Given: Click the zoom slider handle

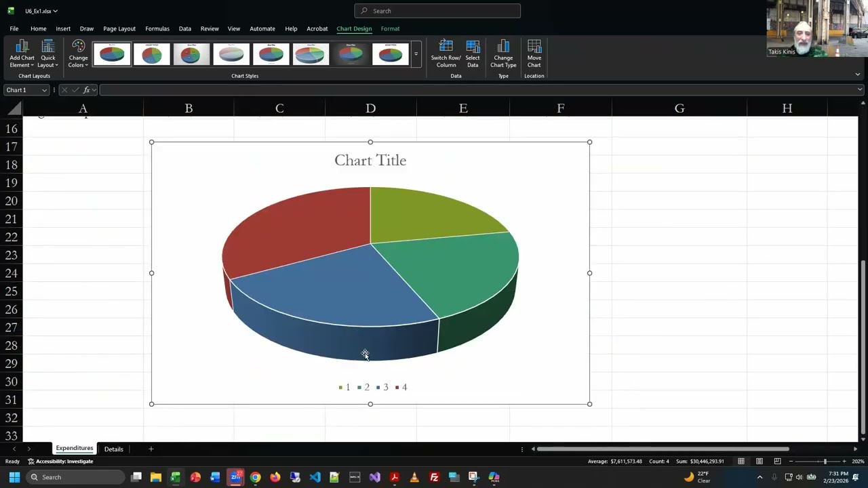Looking at the screenshot, I should click(825, 462).
